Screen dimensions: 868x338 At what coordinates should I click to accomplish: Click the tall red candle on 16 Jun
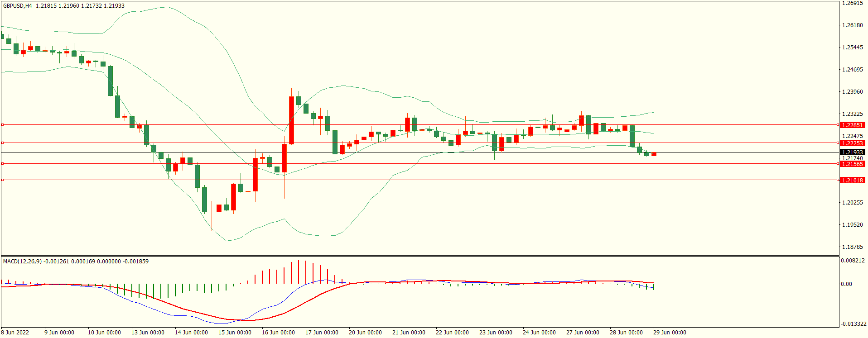(x=291, y=120)
